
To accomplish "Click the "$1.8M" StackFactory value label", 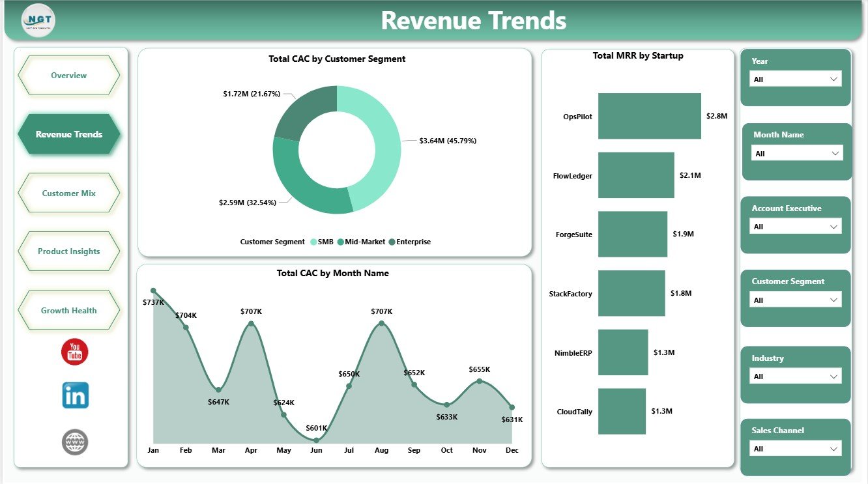I will (x=681, y=293).
